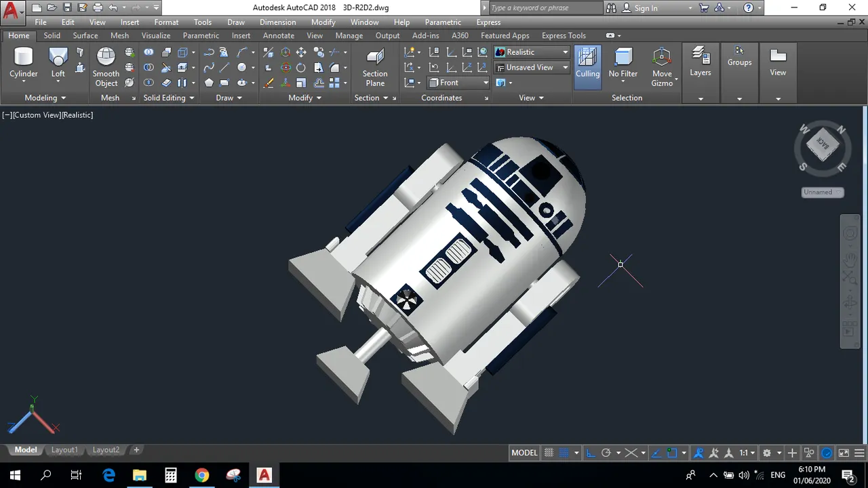Click the keyword search input field
868x488 pixels.
[545, 8]
